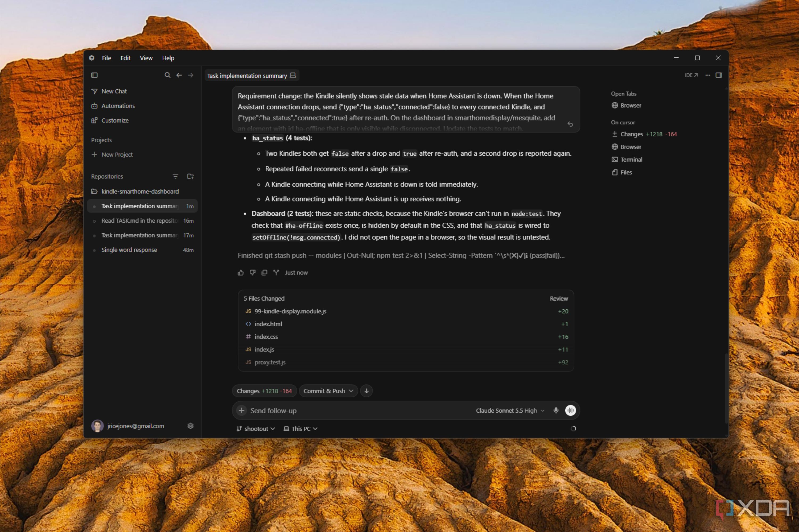Open the index.html changed file
Screen dimensions: 799x532
pyautogui.click(x=406, y=324)
